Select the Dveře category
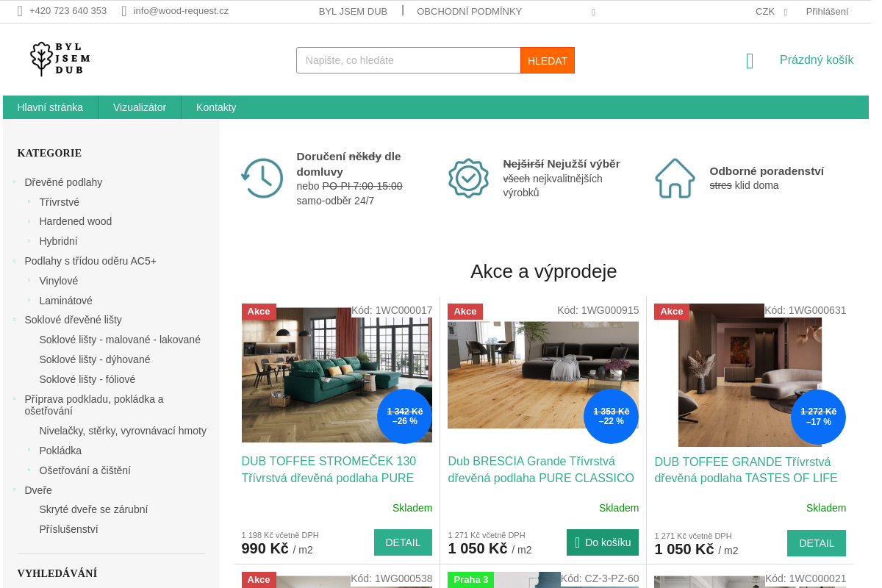 click(x=38, y=490)
